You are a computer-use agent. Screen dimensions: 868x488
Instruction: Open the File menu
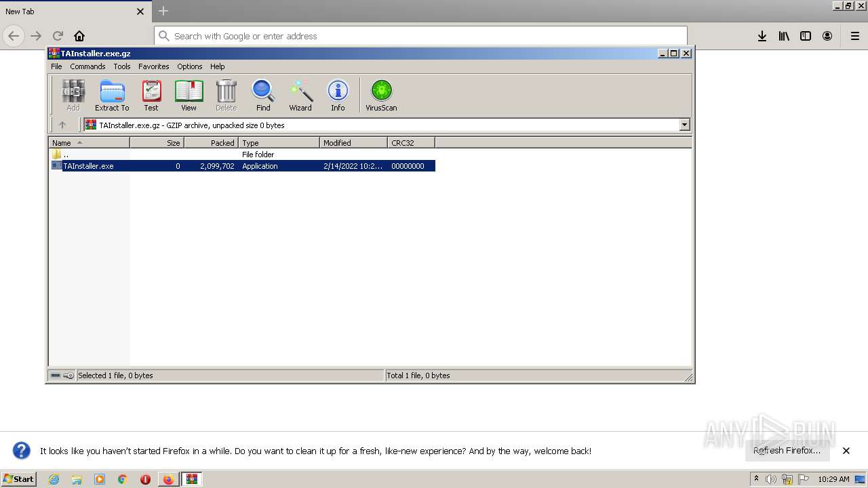[56, 66]
